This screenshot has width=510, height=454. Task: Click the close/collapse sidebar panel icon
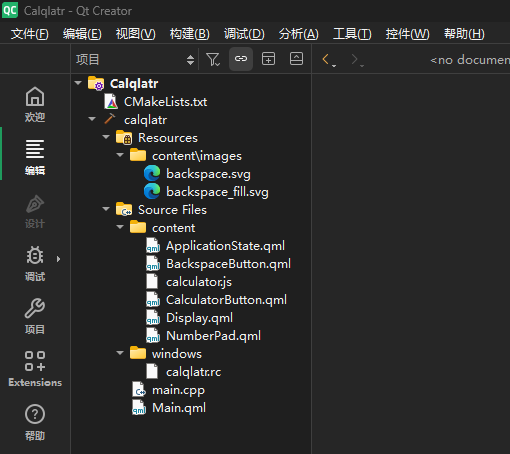tap(296, 59)
